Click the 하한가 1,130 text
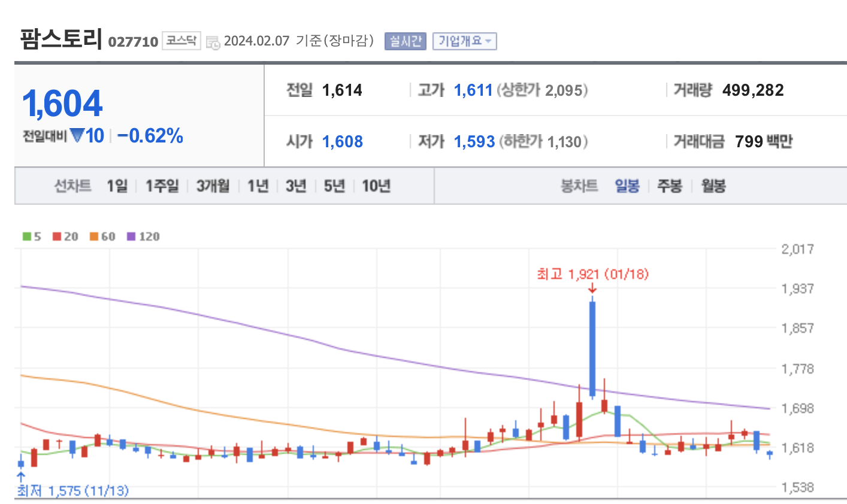The image size is (847, 504). [x=543, y=142]
